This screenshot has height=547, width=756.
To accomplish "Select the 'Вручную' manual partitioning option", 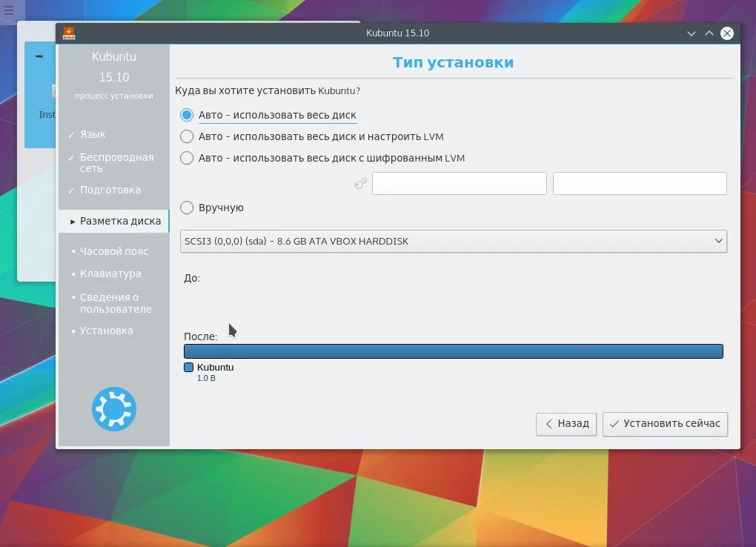I will [212, 208].
